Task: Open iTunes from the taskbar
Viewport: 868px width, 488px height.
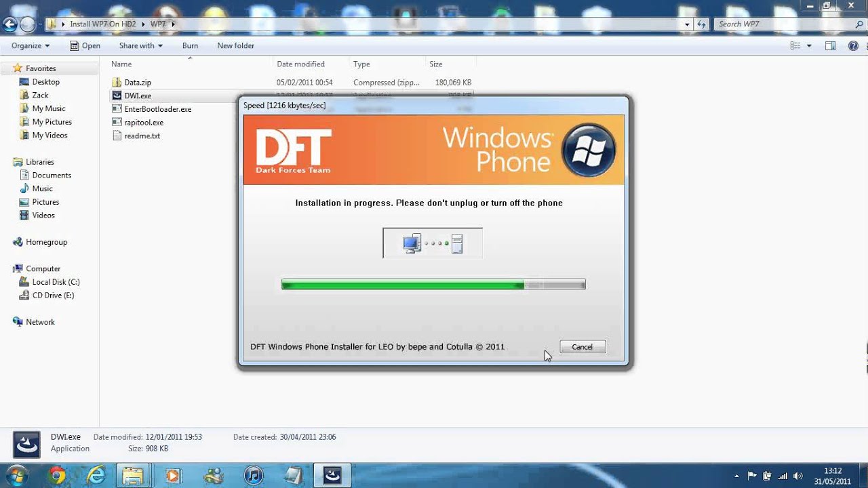Action: point(254,476)
